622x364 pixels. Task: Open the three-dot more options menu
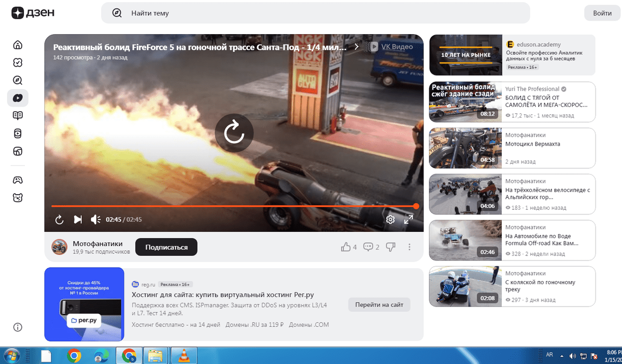coord(409,247)
